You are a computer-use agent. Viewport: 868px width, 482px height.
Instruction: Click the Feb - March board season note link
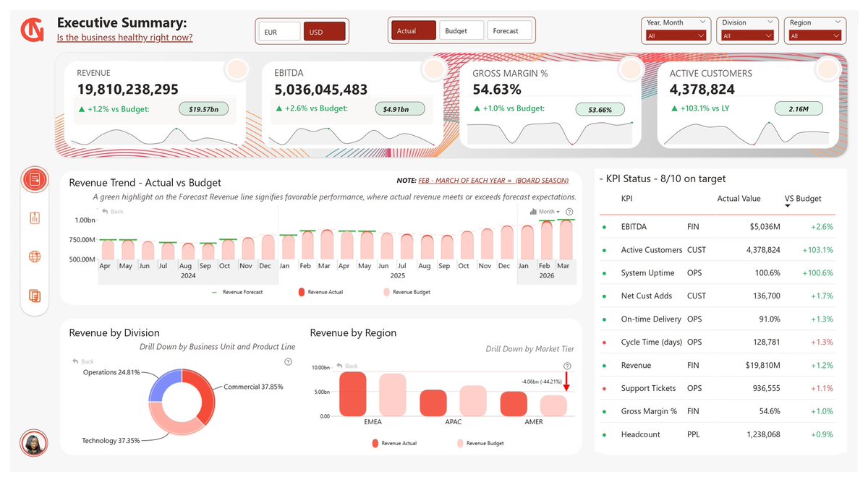(493, 181)
